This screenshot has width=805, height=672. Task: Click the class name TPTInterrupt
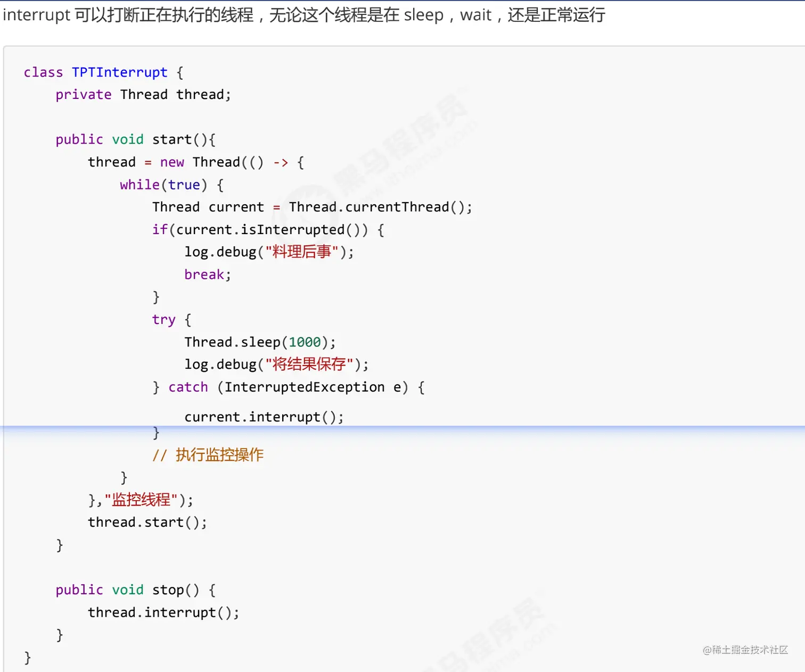pyautogui.click(x=120, y=72)
